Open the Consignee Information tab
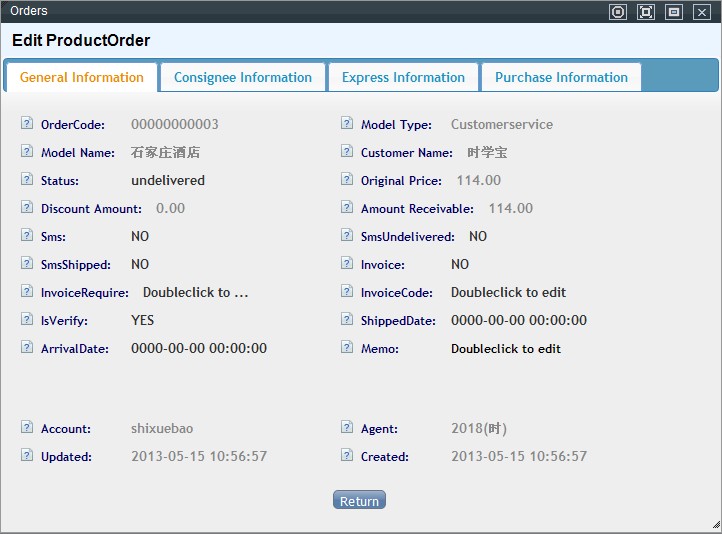The width and height of the screenshot is (722, 534). click(x=243, y=77)
